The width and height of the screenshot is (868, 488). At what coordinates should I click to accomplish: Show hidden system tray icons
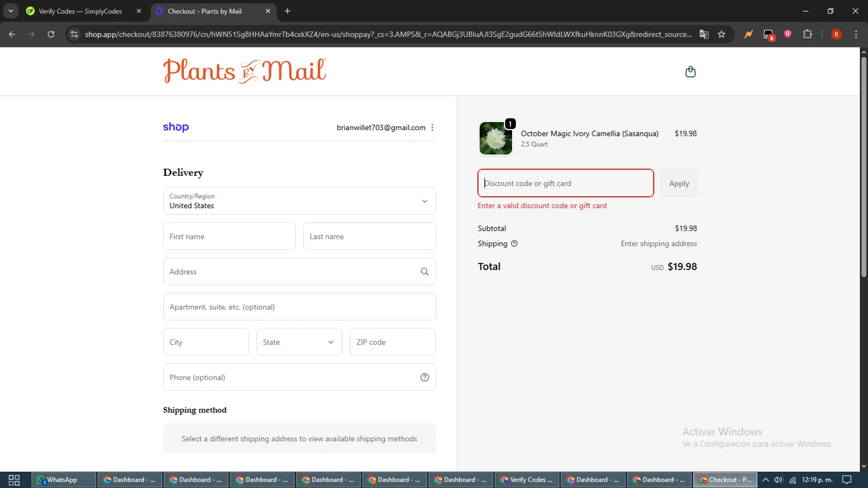[x=766, y=480]
